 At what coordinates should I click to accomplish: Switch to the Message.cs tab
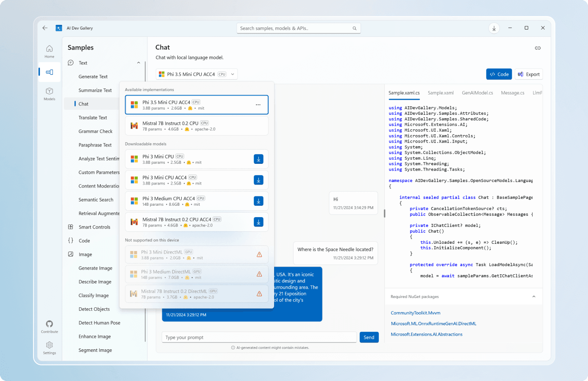tap(513, 93)
